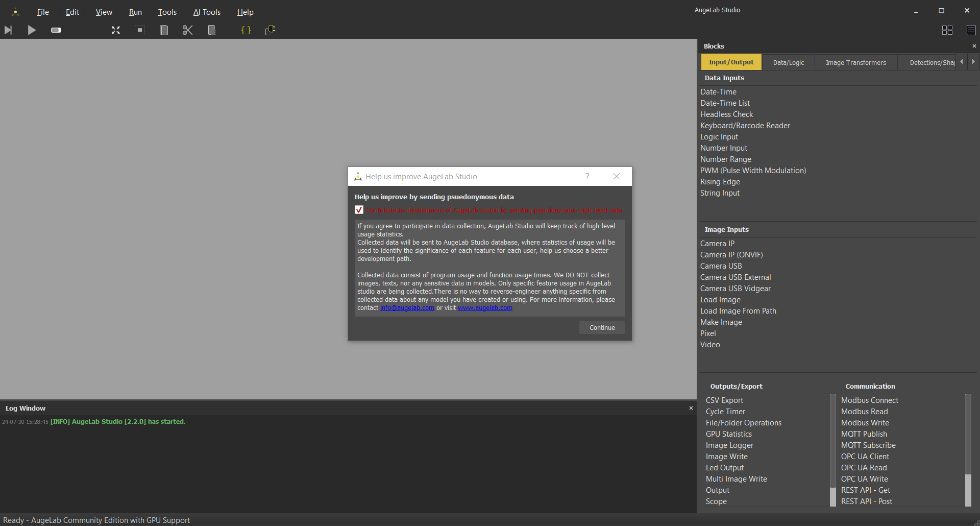Click the four-square grid layout icon
The width and height of the screenshot is (980, 526).
point(947,30)
